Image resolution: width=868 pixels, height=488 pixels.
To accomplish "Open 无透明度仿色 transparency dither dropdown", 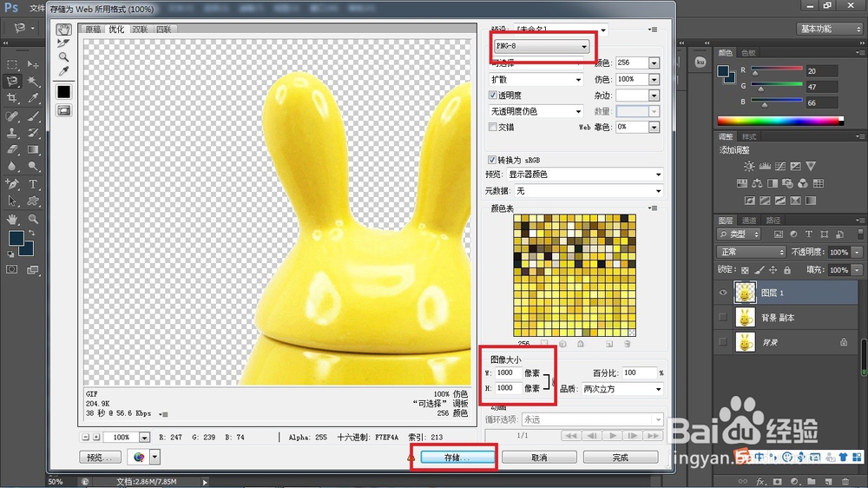I will point(536,111).
